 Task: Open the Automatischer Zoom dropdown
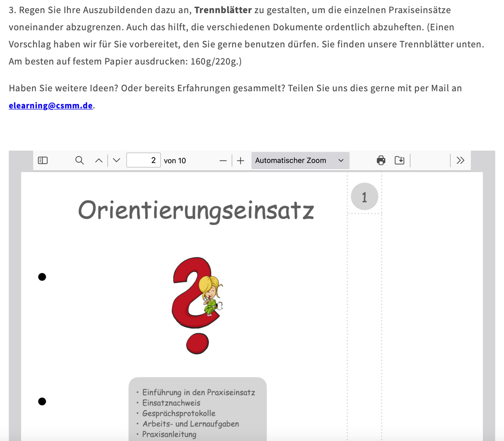[300, 161]
